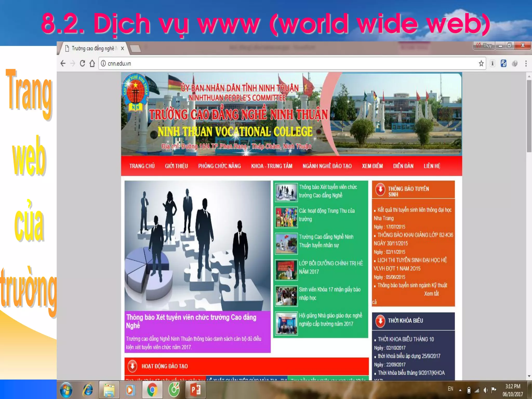
Task: Open news Hội giảng Nhà giáo
Action: (330, 320)
